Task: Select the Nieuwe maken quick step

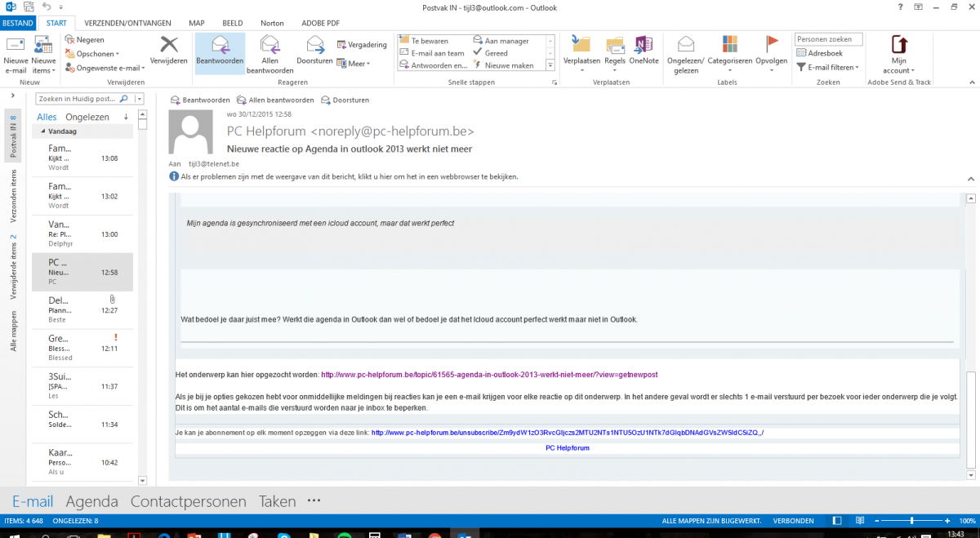Action: point(503,65)
